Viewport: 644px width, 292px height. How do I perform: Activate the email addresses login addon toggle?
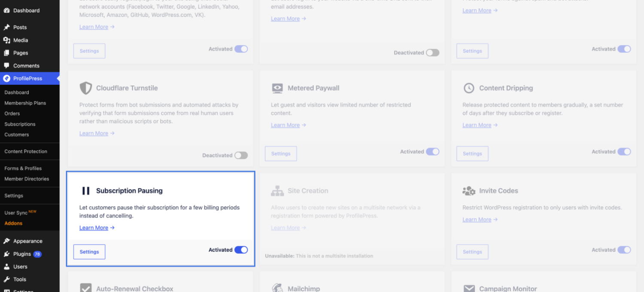coord(433,52)
